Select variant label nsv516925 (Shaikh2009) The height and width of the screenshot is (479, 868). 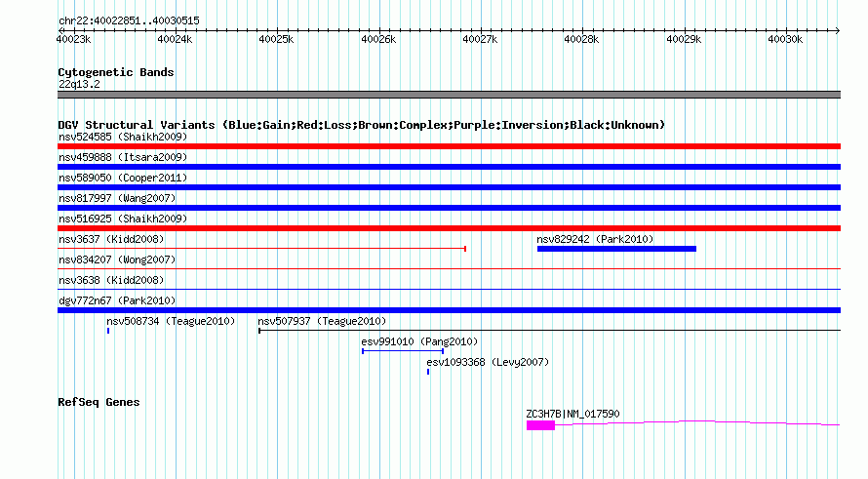pos(123,219)
